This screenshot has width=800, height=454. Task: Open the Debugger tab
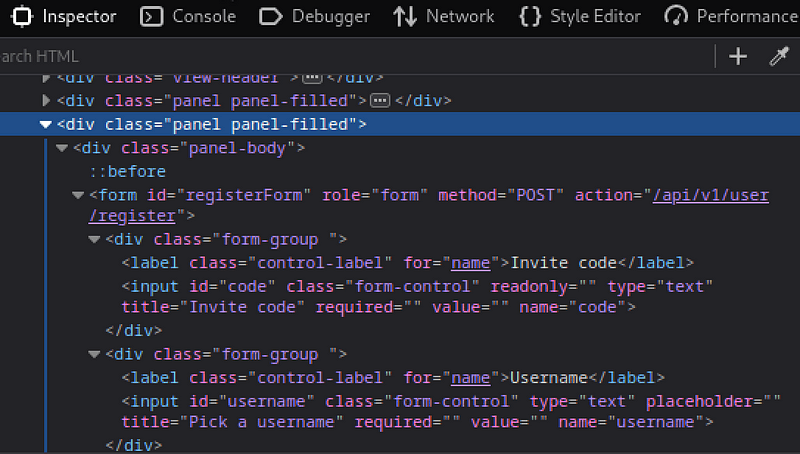[x=314, y=16]
